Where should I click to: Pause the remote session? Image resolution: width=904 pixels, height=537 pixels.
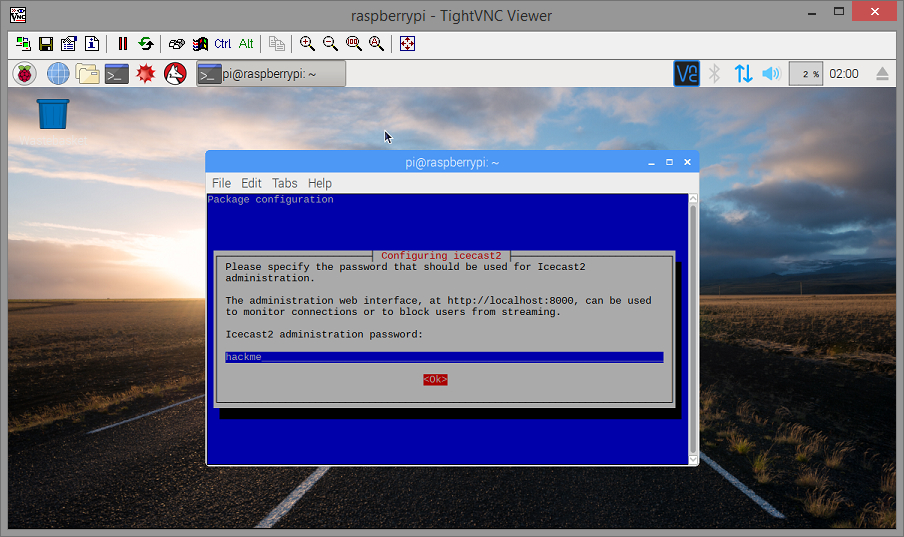pos(123,44)
